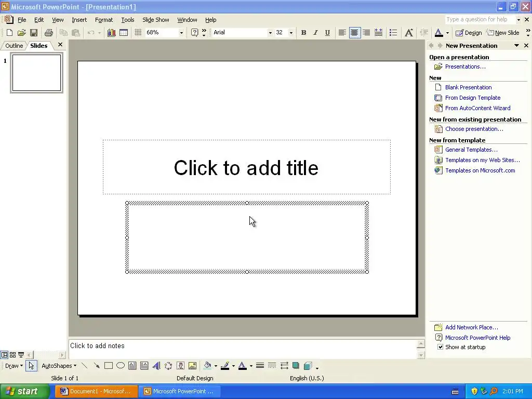
Task: Increase font size
Action: (409, 33)
